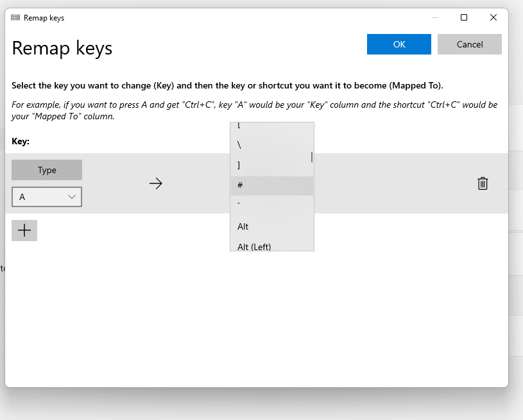The width and height of the screenshot is (523, 420).
Task: Click the Remap keys window icon
Action: coord(15,18)
